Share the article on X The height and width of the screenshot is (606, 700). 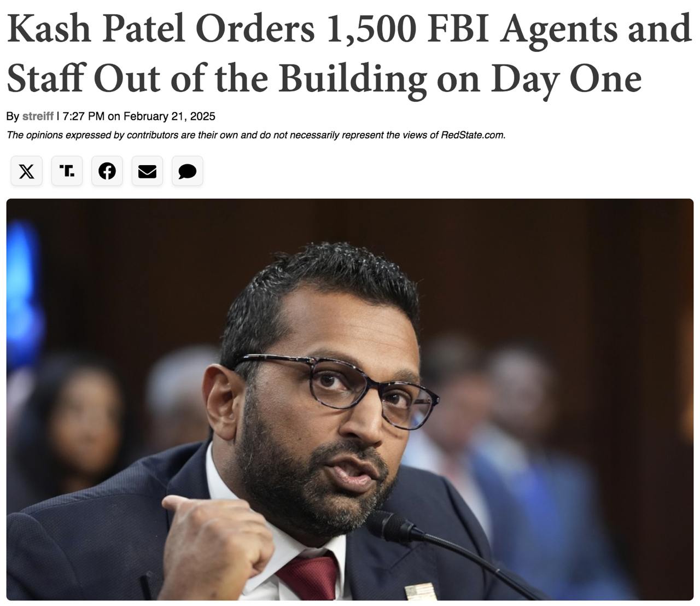click(x=26, y=171)
